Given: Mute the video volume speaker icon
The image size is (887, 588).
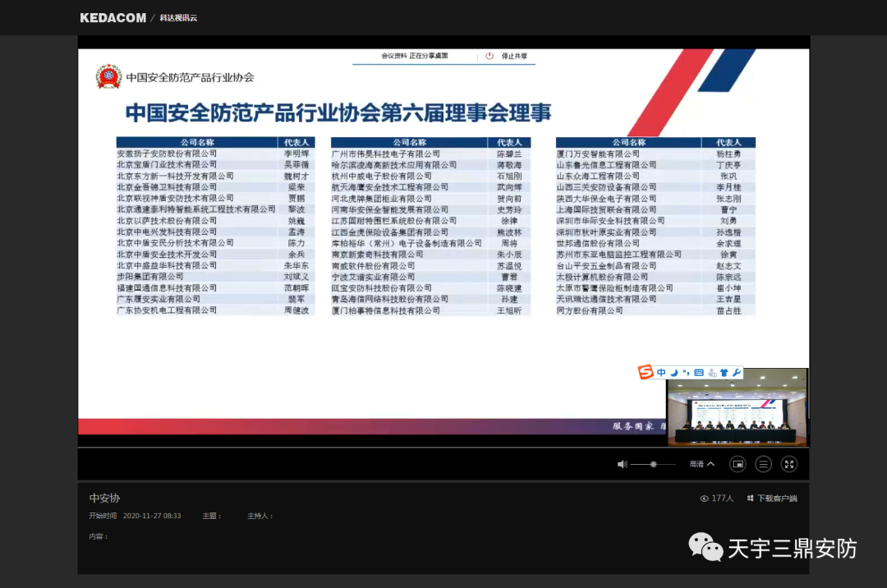Looking at the screenshot, I should 623,464.
